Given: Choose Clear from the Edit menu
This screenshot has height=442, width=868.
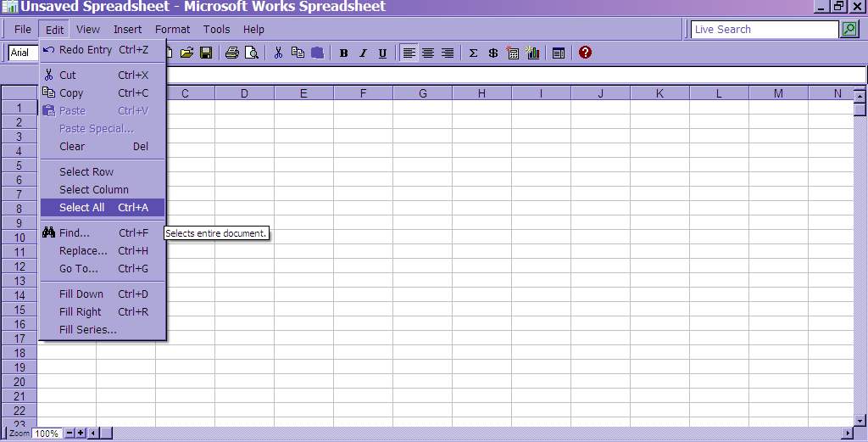Looking at the screenshot, I should [103, 146].
